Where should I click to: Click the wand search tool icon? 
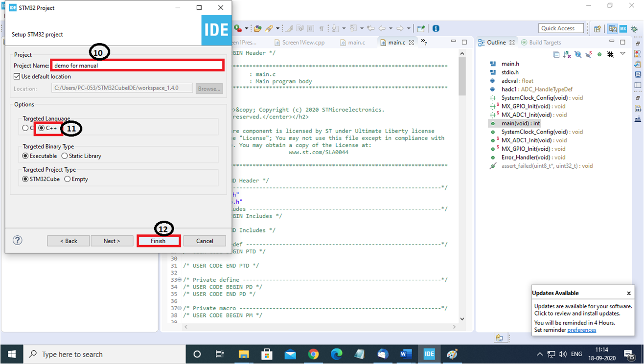pos(269,28)
